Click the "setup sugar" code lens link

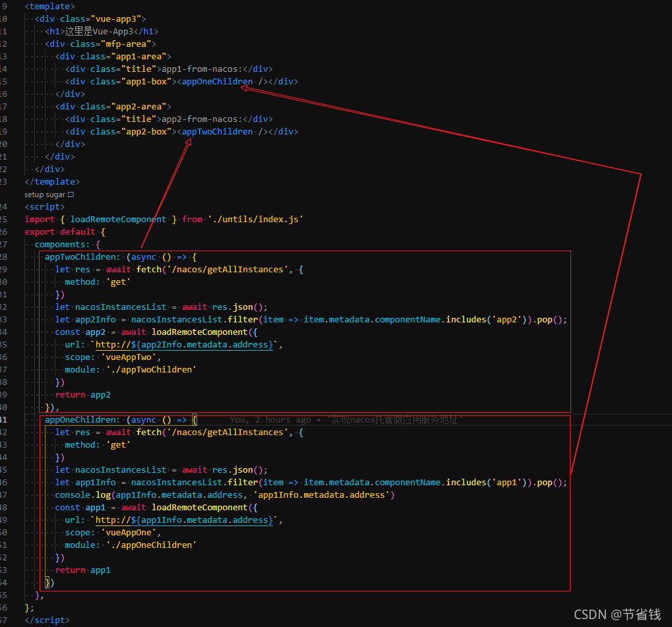(x=45, y=194)
